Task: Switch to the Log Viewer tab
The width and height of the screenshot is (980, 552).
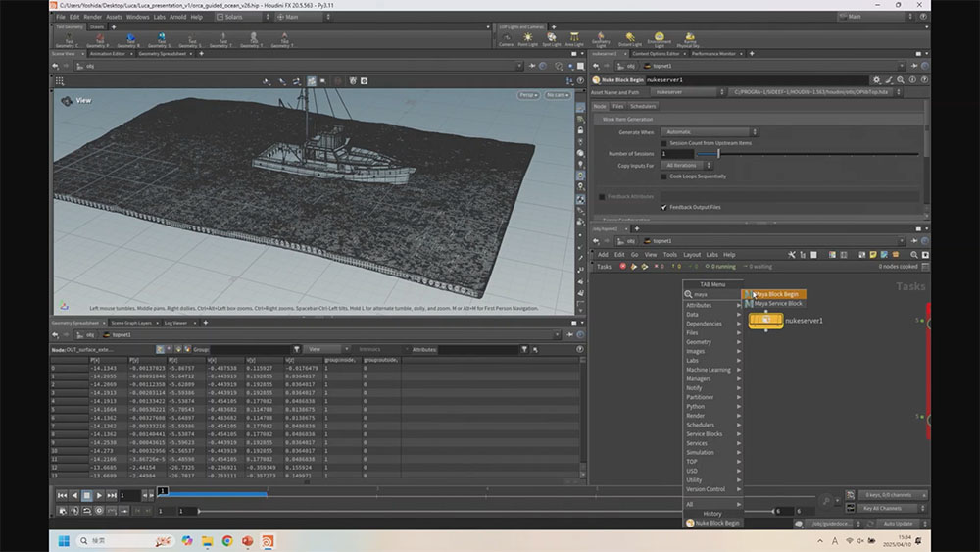Action: click(x=175, y=323)
